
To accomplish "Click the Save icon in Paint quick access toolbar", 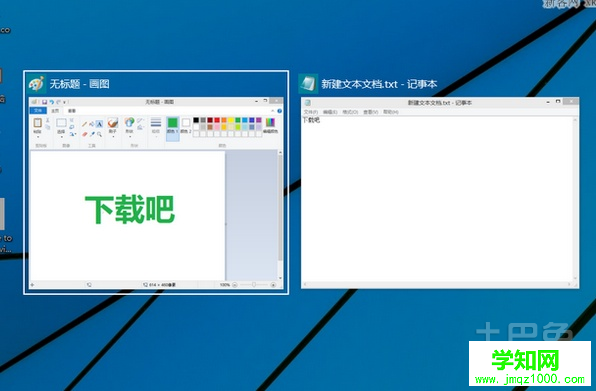I will pyautogui.click(x=44, y=102).
